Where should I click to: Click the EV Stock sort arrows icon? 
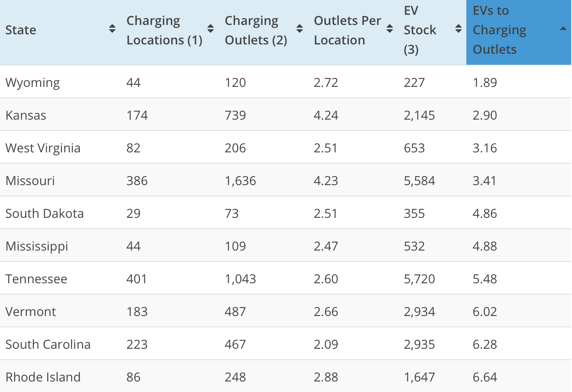click(459, 29)
